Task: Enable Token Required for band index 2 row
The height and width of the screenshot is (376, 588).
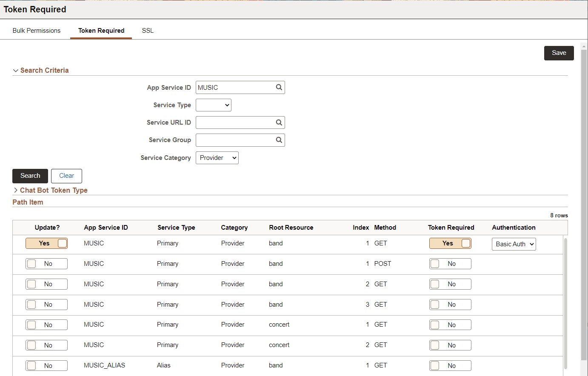Action: tap(450, 284)
